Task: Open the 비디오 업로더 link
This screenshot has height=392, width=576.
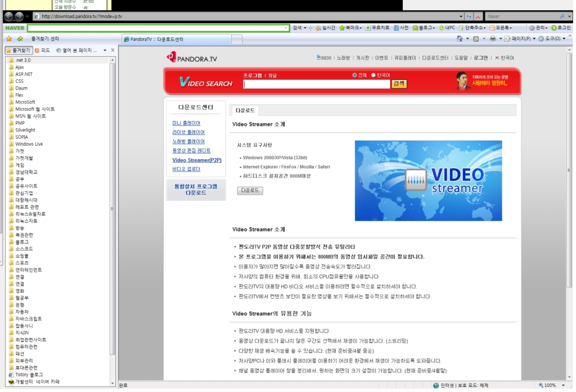Action: (x=186, y=169)
